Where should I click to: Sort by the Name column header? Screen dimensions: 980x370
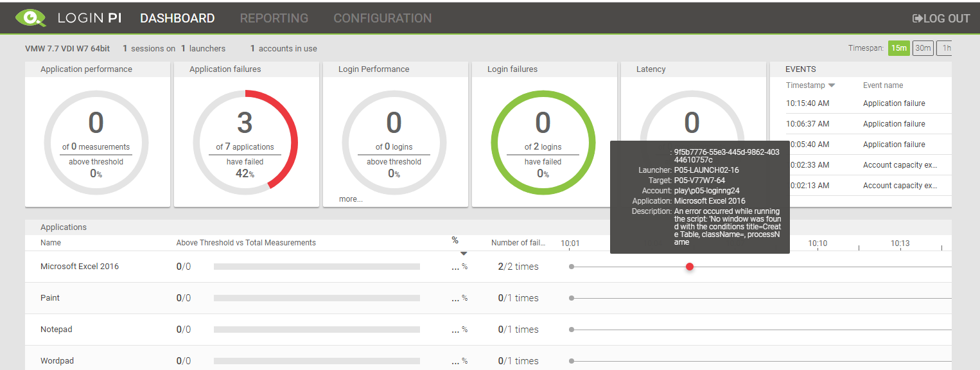coord(51,243)
